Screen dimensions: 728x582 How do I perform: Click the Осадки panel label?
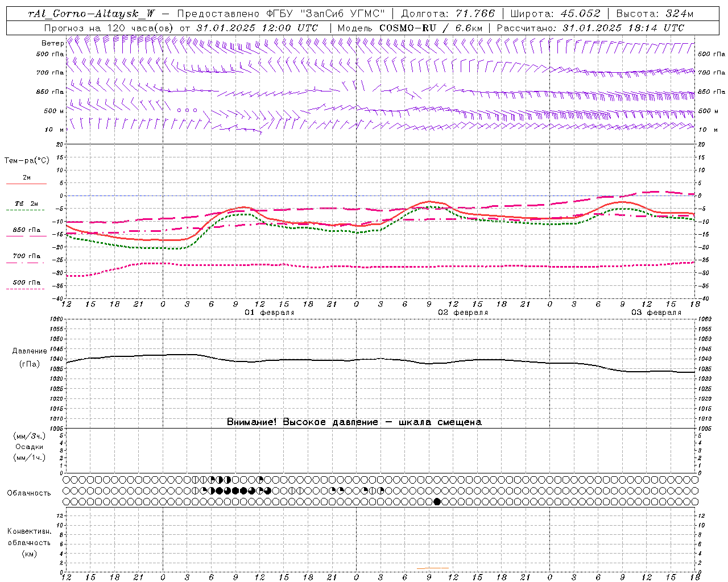[x=30, y=447]
